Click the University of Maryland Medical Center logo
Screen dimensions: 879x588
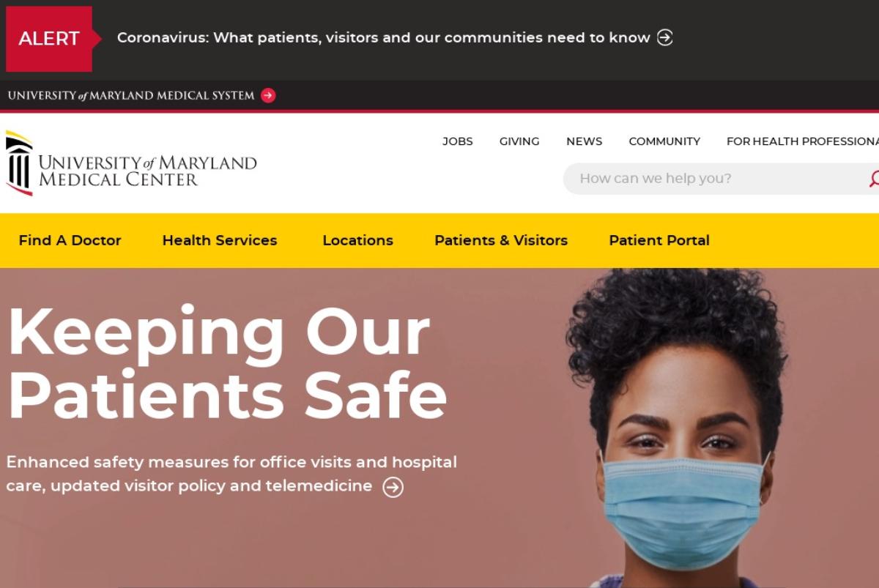(132, 163)
